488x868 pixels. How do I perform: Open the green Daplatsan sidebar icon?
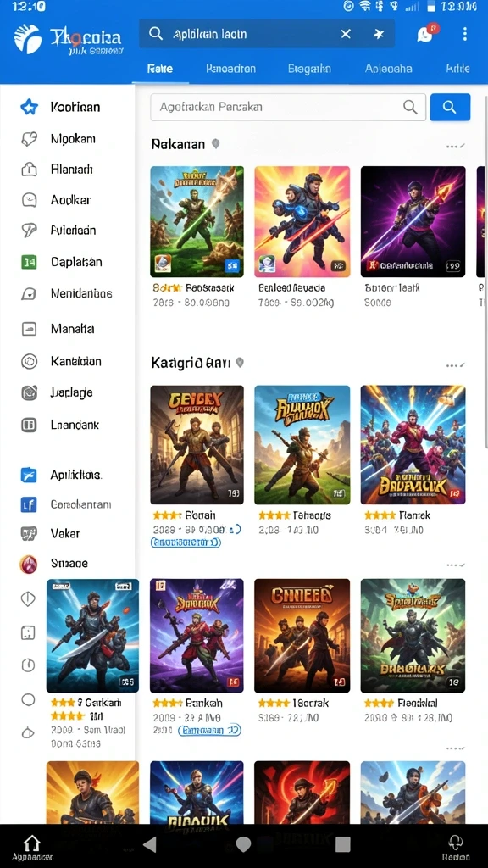pos(29,262)
